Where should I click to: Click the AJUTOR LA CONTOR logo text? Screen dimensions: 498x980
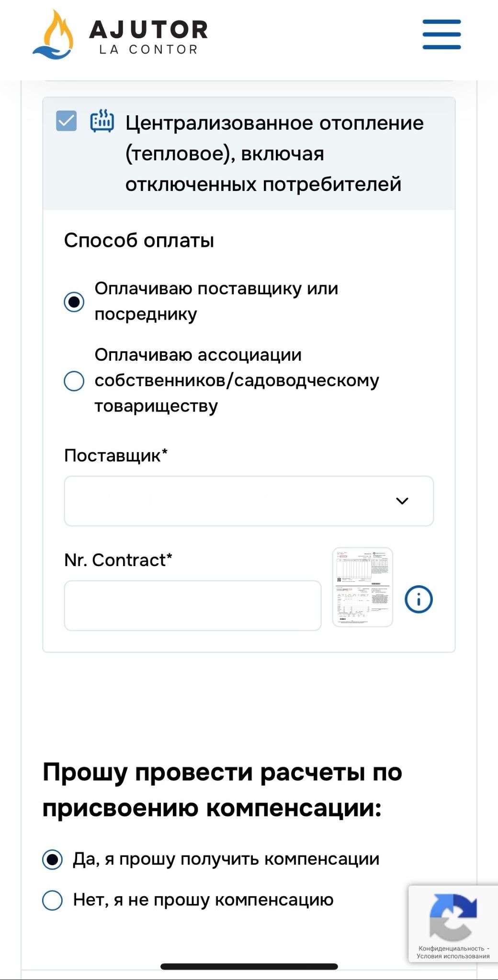(x=148, y=36)
